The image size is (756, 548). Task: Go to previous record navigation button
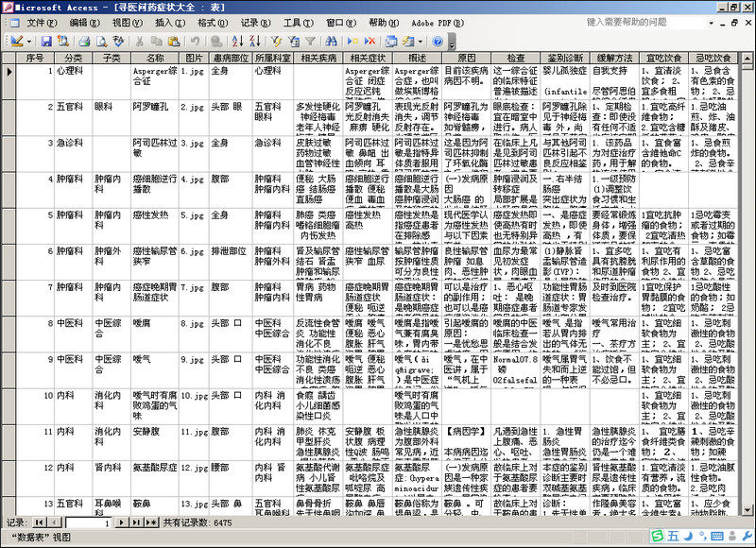[x=56, y=522]
